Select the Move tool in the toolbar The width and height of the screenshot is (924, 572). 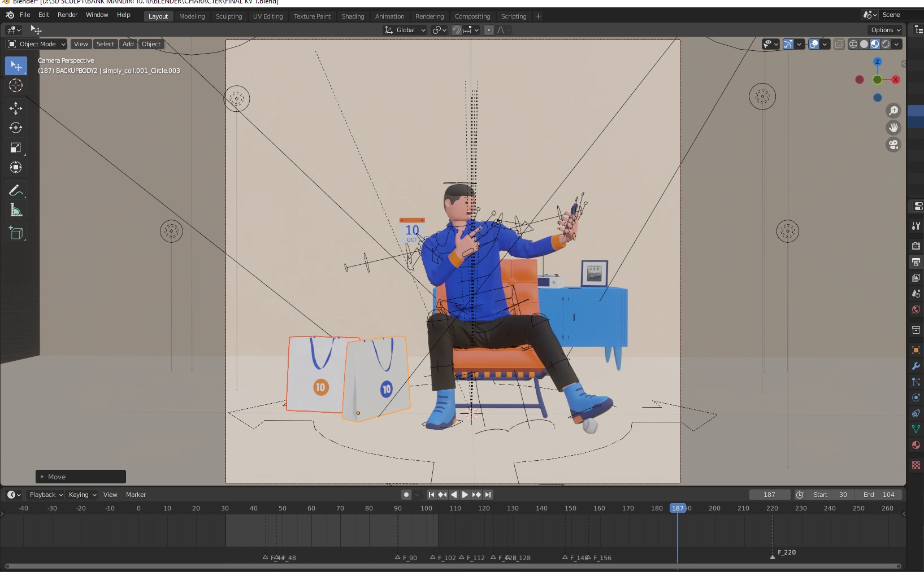[16, 108]
